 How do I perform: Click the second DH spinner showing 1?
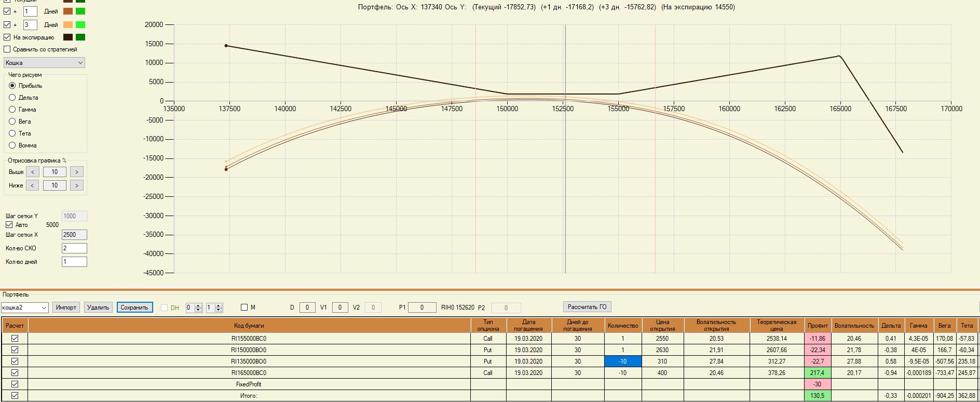(x=214, y=307)
